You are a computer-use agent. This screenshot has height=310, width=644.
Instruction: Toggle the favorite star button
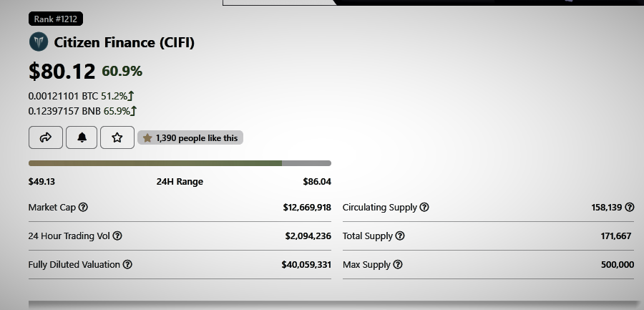[x=117, y=137]
